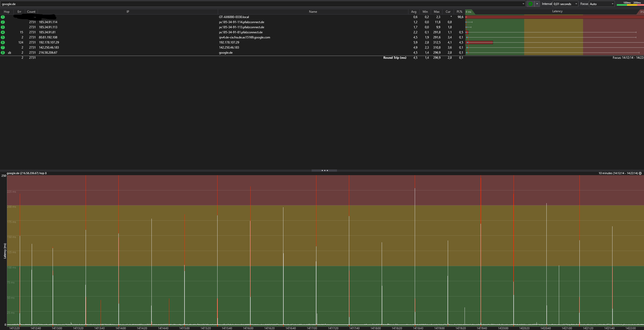Sort by the Name column header
Image resolution: width=644 pixels, height=330 pixels.
pyautogui.click(x=313, y=12)
